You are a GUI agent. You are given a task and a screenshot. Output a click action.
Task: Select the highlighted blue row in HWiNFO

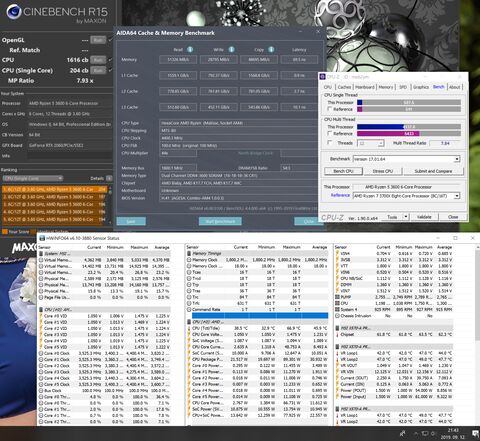pyautogui.click(x=260, y=316)
